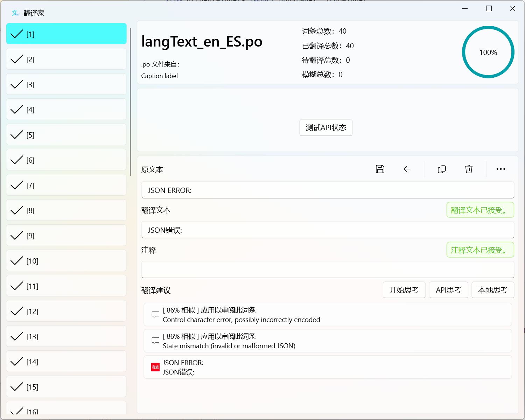Click the 测试API状态 button
This screenshot has width=525, height=420.
click(326, 128)
